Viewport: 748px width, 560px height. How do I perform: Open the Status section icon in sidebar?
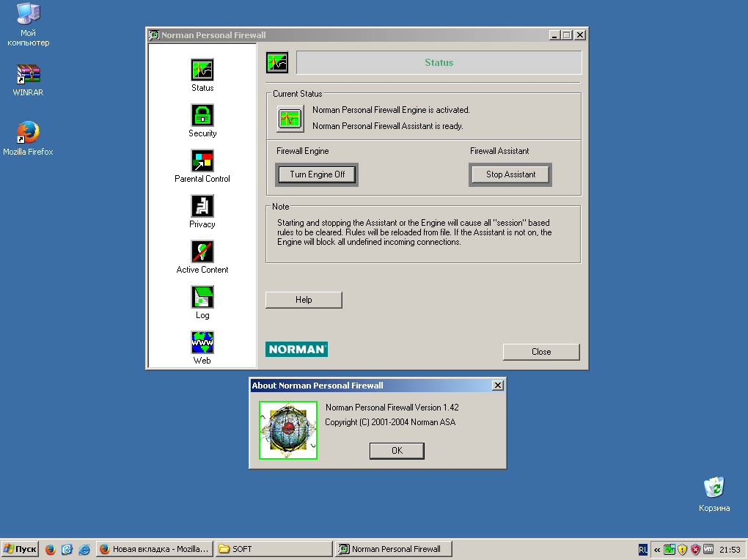[202, 70]
